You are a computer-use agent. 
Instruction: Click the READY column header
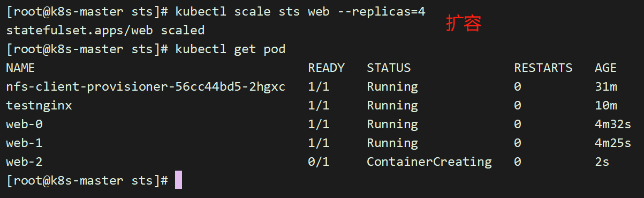pyautogui.click(x=327, y=68)
